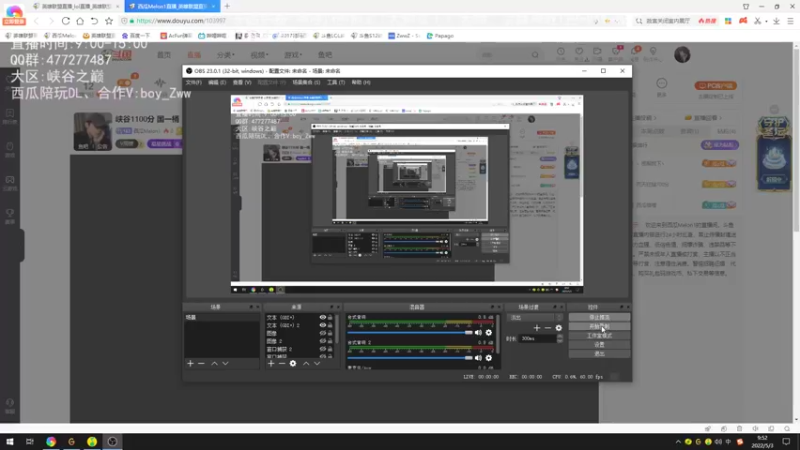Remove selected source with minus icon
The height and width of the screenshot is (450, 800).
pos(282,363)
